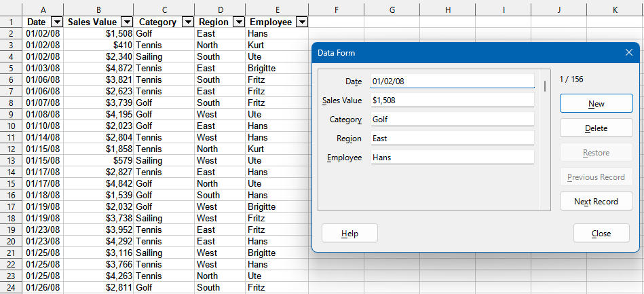Open the Employee column filter dropdown

[302, 22]
